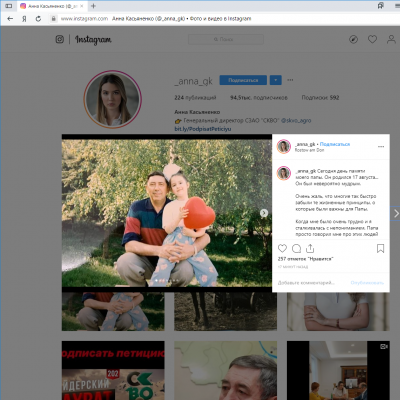The image size is (400, 400).
Task: Go back using browser back arrow
Action: point(10,19)
